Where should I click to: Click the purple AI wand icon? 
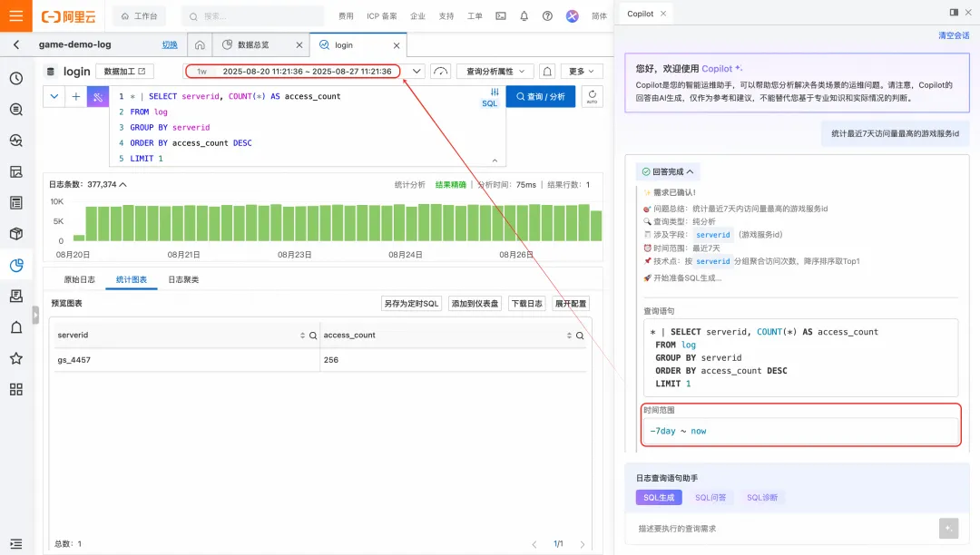97,97
